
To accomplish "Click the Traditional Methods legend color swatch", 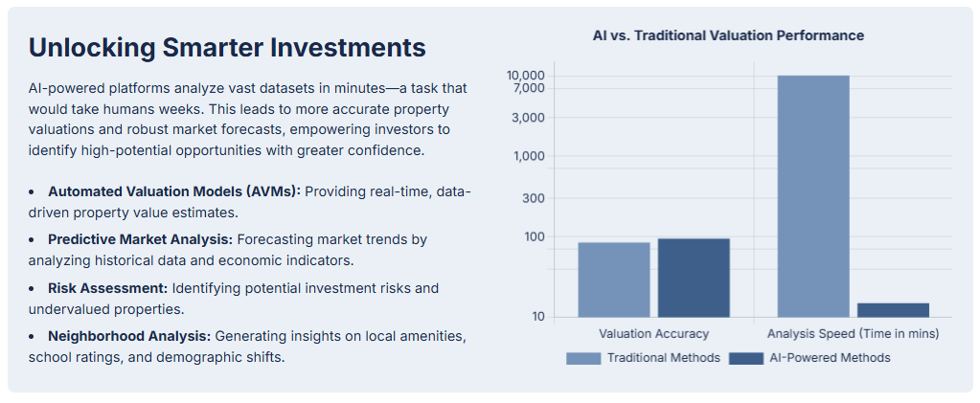I will (x=583, y=358).
